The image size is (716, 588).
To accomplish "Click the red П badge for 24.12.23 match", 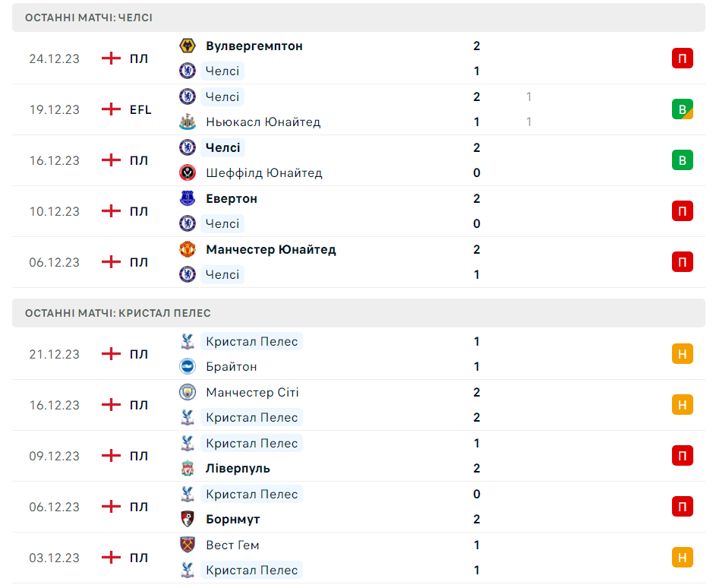I will coord(682,58).
